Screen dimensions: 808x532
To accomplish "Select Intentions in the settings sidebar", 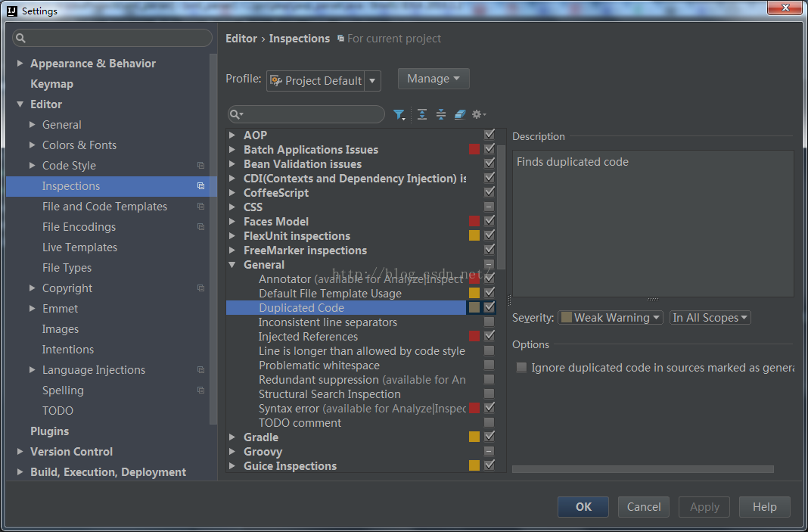I will (x=68, y=350).
